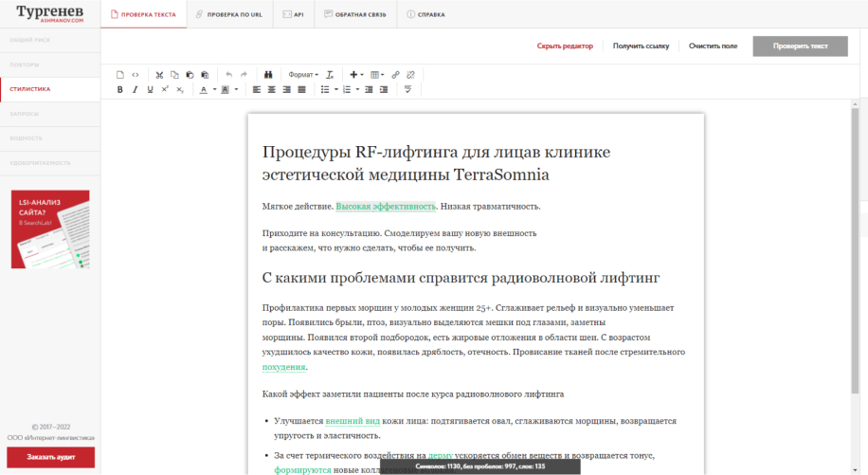Screen dimensions: 868x475
Task: Expand the numbered list options arrow
Action: (357, 89)
